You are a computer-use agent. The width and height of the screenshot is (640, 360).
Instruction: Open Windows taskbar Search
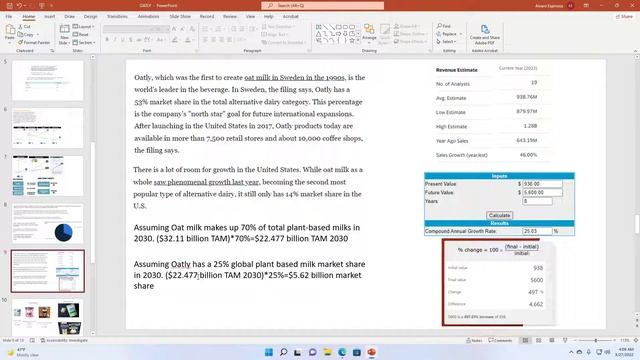tap(283, 352)
